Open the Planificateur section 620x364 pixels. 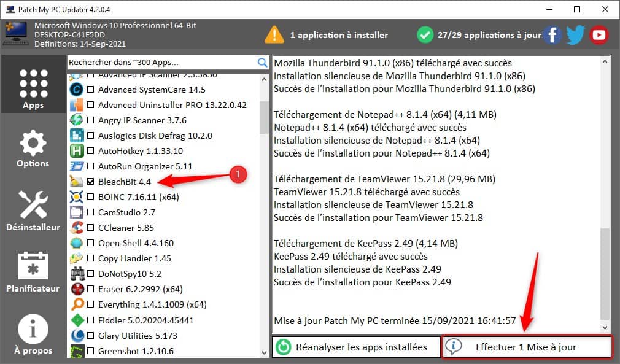pos(33,272)
